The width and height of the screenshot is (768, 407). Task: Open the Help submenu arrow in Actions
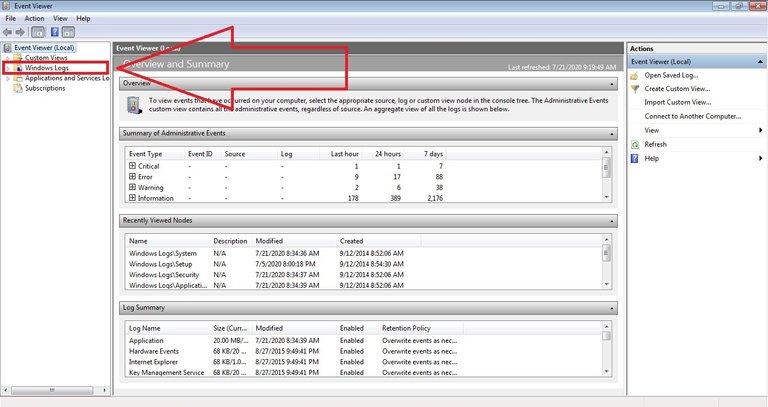[760, 159]
